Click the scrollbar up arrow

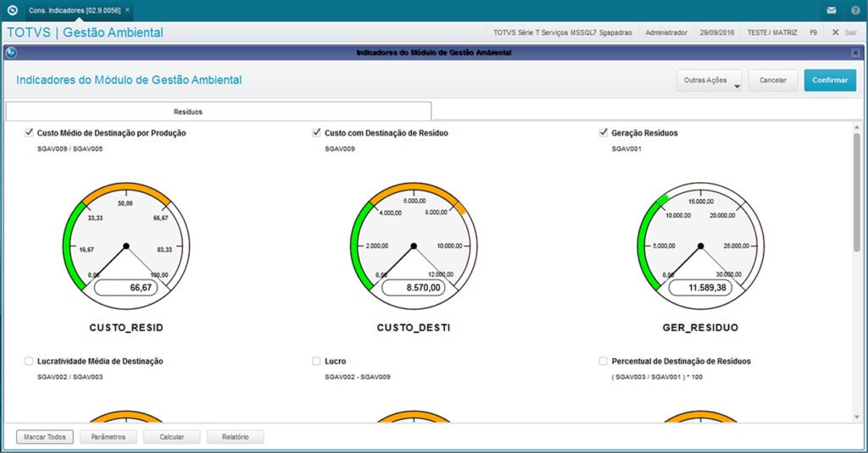click(857, 128)
